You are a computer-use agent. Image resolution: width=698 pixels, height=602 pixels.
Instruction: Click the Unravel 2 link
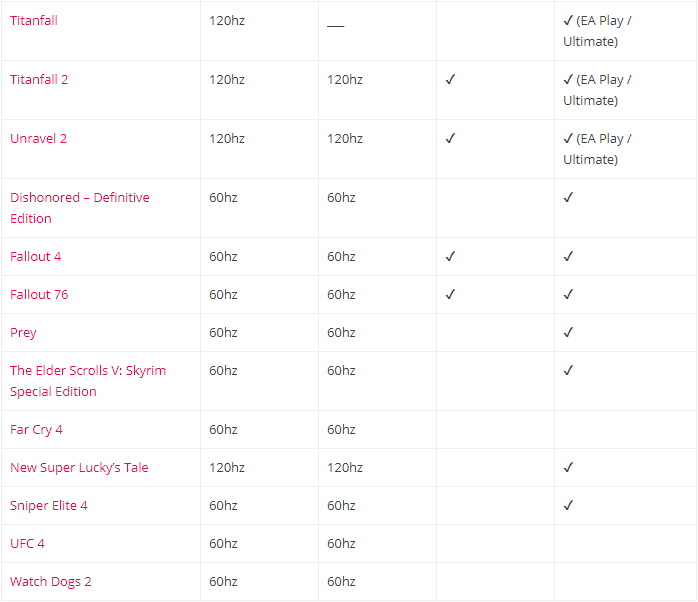coord(38,138)
